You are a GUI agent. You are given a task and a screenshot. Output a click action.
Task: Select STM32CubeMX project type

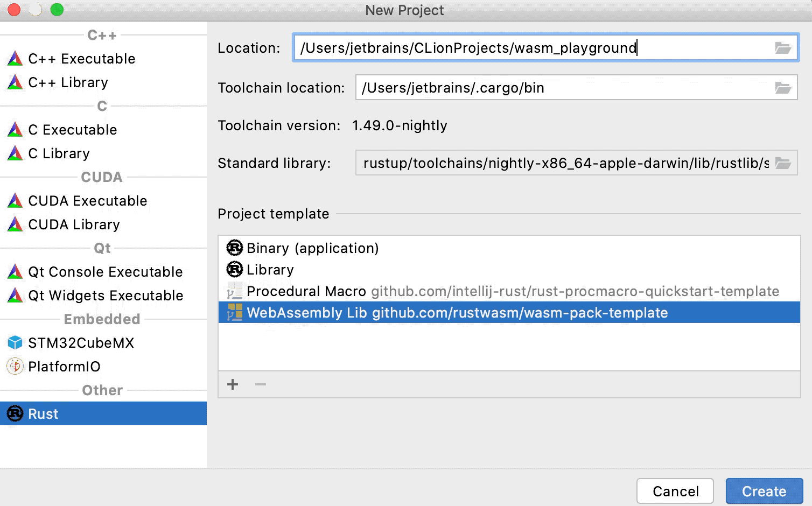(x=103, y=343)
